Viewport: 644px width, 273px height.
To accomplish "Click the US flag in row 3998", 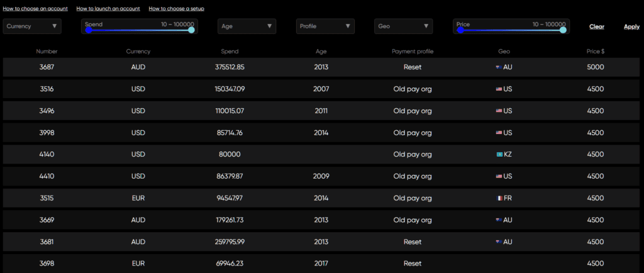I will pos(499,133).
